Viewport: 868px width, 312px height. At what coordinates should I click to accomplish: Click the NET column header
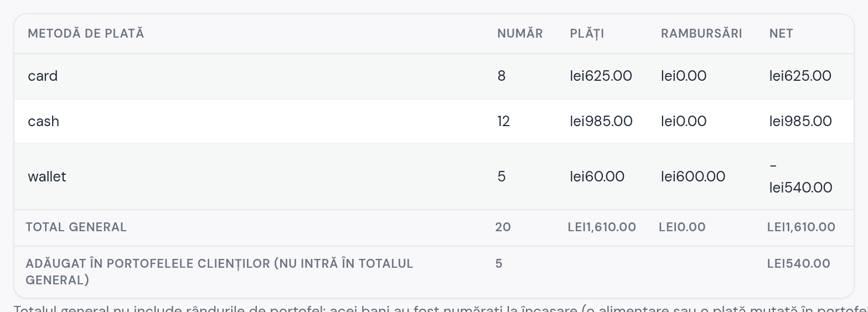coord(781,34)
